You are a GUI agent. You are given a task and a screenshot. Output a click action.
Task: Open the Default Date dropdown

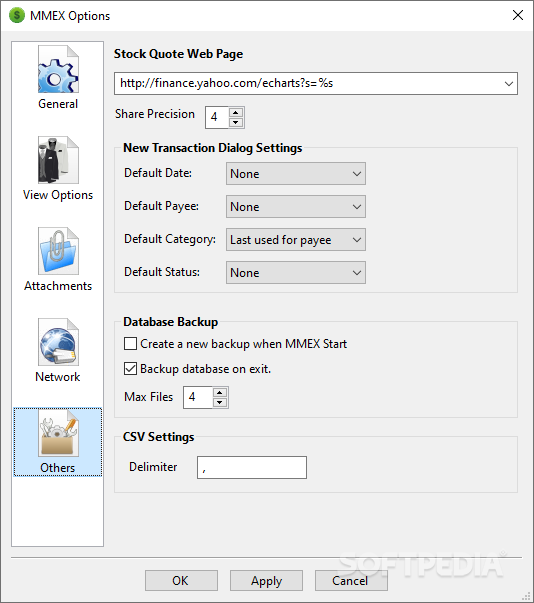pos(296,174)
